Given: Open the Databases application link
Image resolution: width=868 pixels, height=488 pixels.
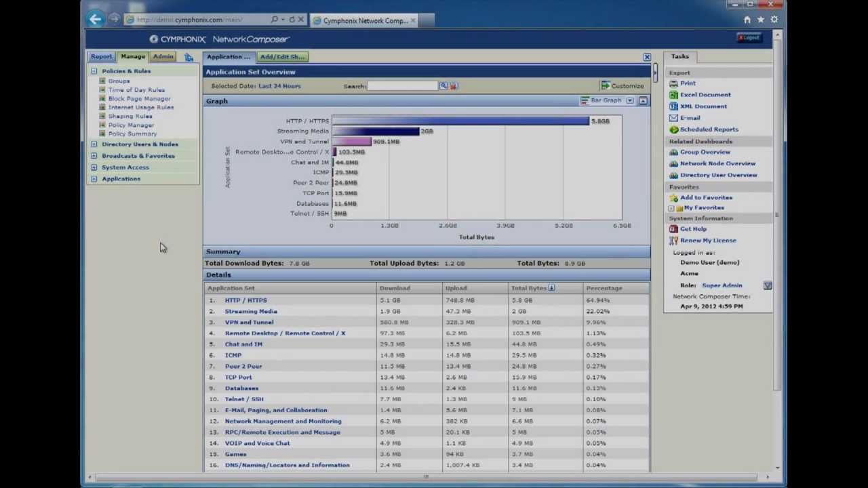Looking at the screenshot, I should 241,388.
